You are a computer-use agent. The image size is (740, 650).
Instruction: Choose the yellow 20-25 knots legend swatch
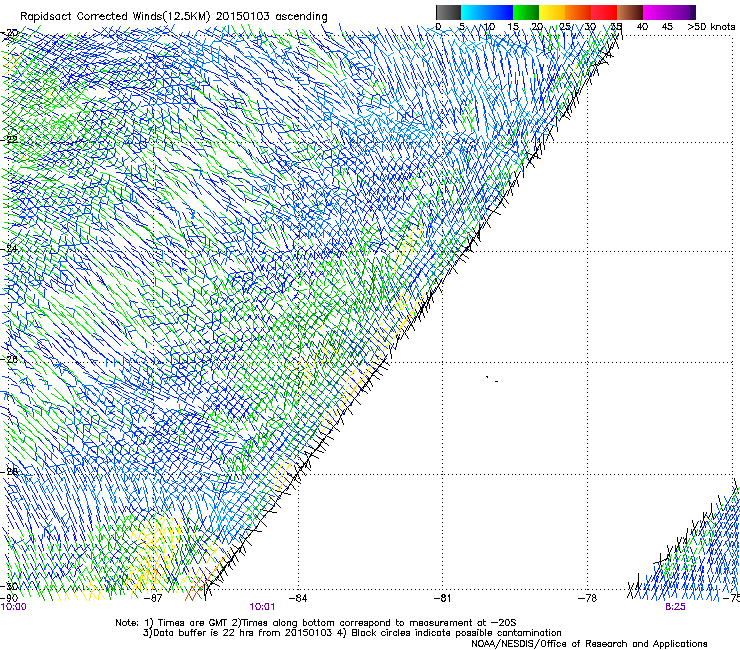click(x=552, y=12)
